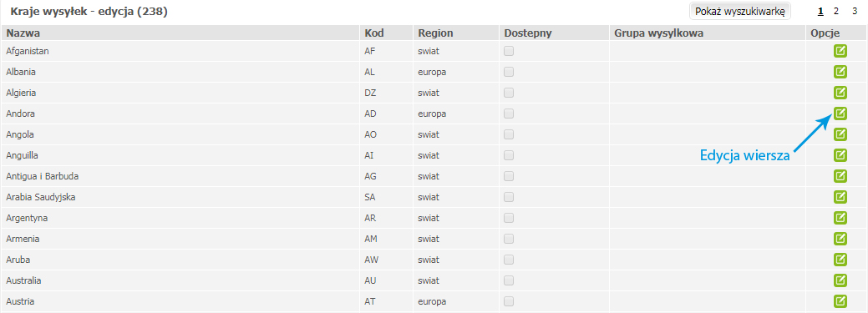Click the Pokaż wyszukiwarkę button
The width and height of the screenshot is (868, 313).
[x=739, y=11]
